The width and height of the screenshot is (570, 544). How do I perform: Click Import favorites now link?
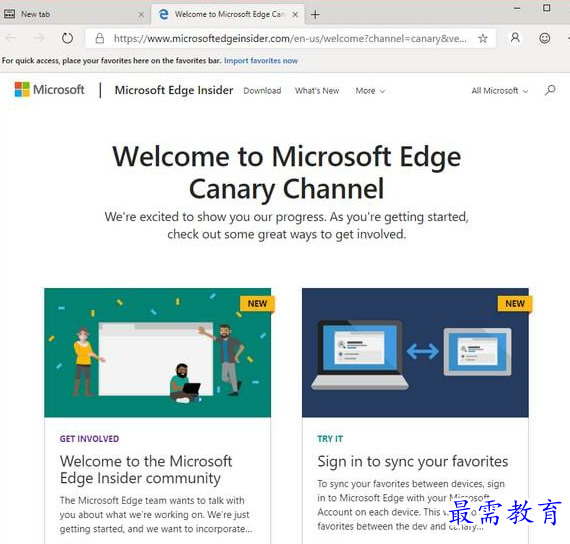(261, 61)
